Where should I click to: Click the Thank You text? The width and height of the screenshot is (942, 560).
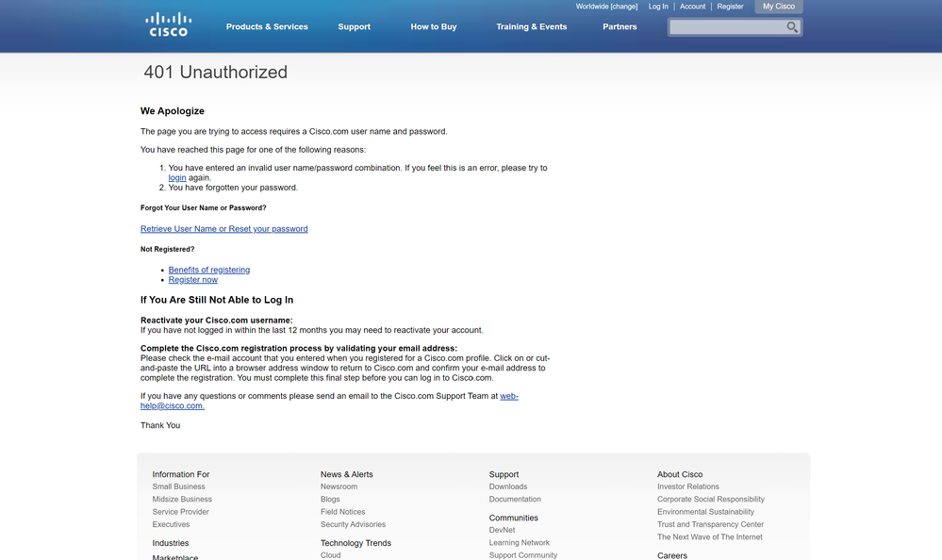[x=160, y=425]
